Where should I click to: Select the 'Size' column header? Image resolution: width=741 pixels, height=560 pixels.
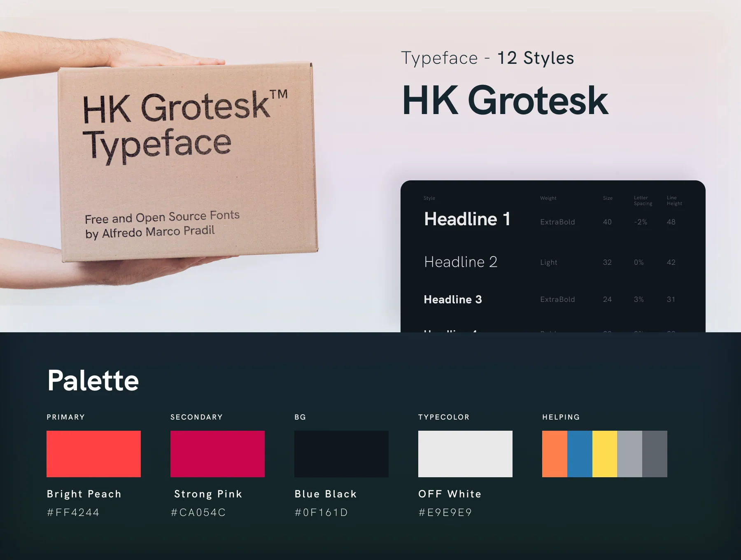tap(608, 198)
